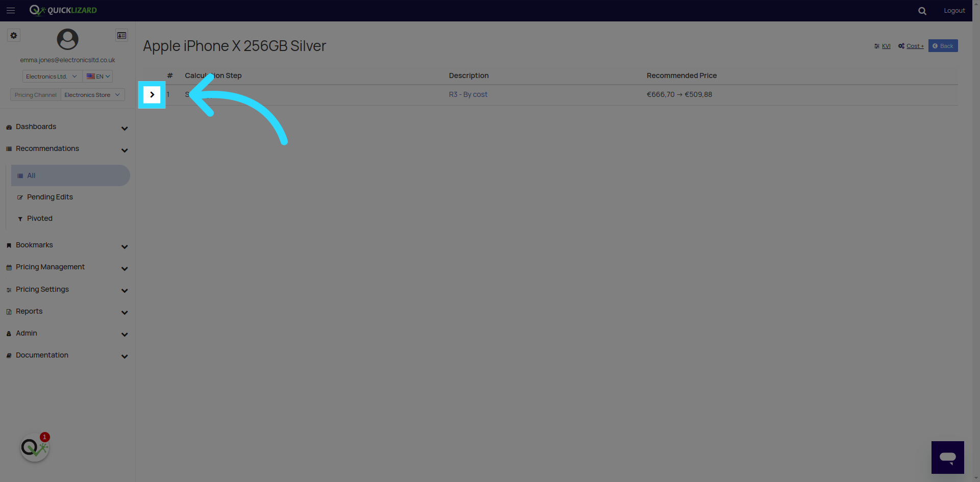The image size is (980, 482).
Task: Click the user profile avatar
Action: 67,39
